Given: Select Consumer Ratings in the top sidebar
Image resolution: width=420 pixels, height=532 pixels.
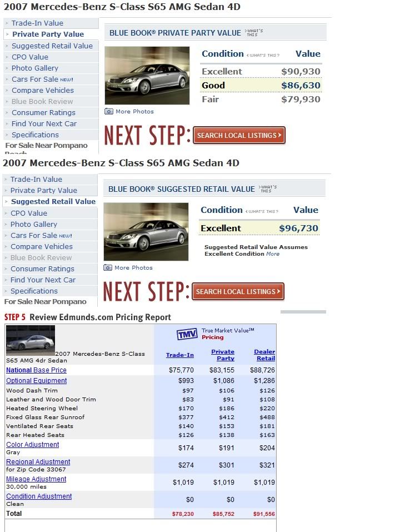Looking at the screenshot, I should pyautogui.click(x=44, y=112).
